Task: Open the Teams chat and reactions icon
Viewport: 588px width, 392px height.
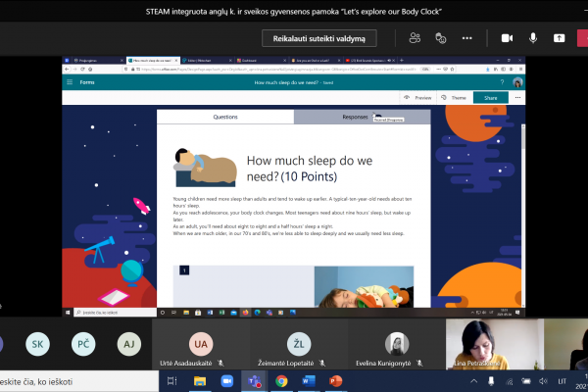Action: click(x=441, y=38)
